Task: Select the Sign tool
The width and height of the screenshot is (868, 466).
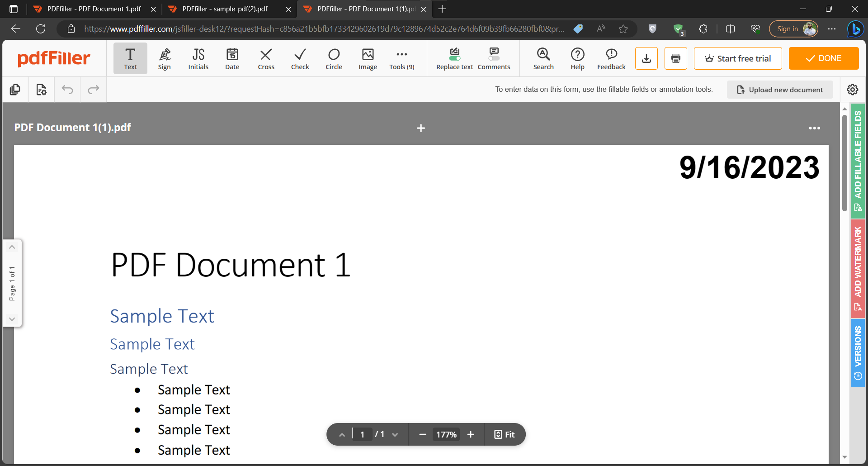Action: (165, 58)
